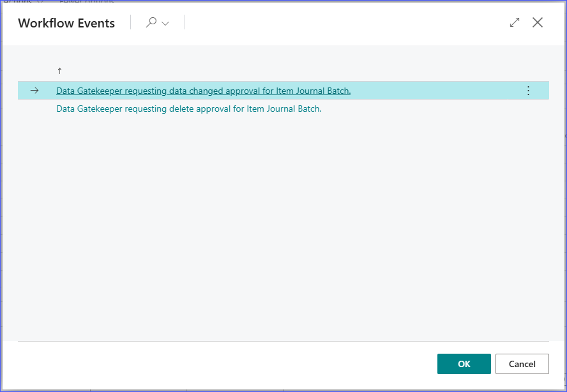Click the search magnifier icon
The image size is (567, 392).
[x=151, y=23]
